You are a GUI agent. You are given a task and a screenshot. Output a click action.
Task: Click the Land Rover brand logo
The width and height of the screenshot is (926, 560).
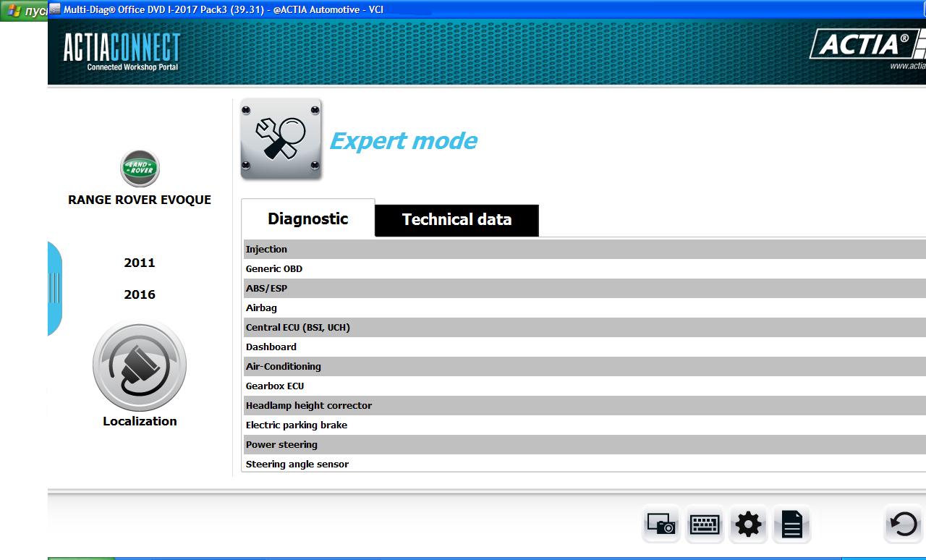click(x=140, y=168)
